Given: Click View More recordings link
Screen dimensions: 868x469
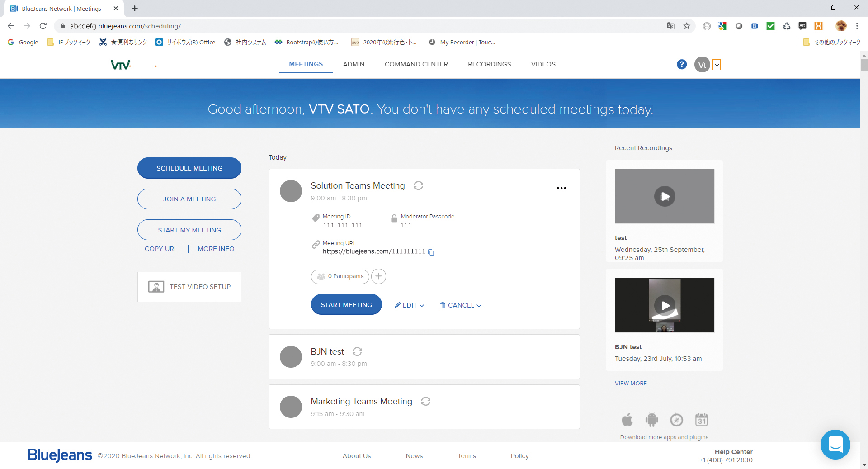Looking at the screenshot, I should pyautogui.click(x=631, y=384).
